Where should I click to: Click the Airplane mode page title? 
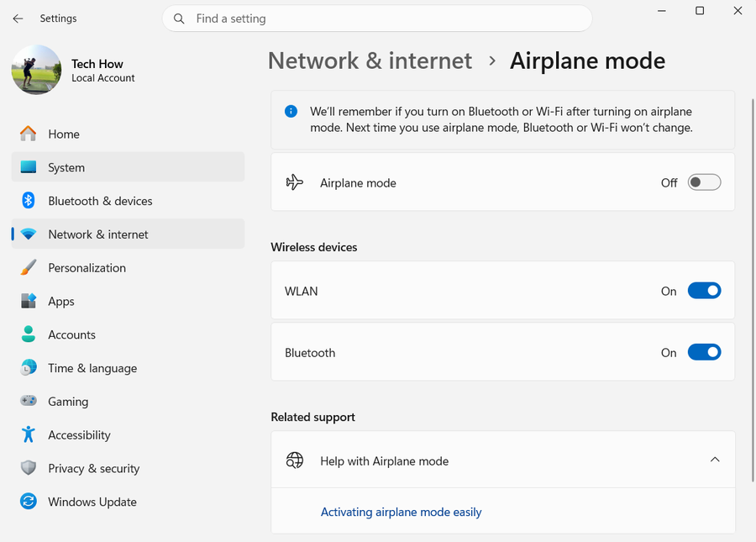[x=587, y=61]
